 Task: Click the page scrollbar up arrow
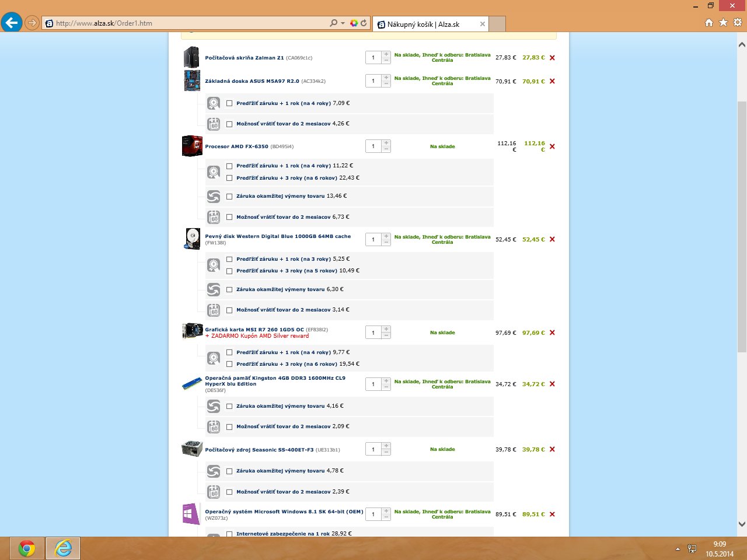(x=742, y=45)
